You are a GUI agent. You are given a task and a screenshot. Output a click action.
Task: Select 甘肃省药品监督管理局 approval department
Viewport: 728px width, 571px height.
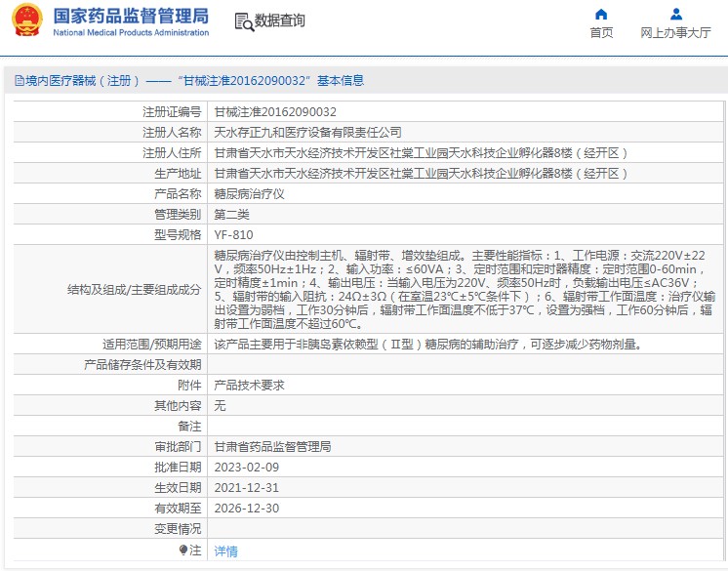click(272, 447)
